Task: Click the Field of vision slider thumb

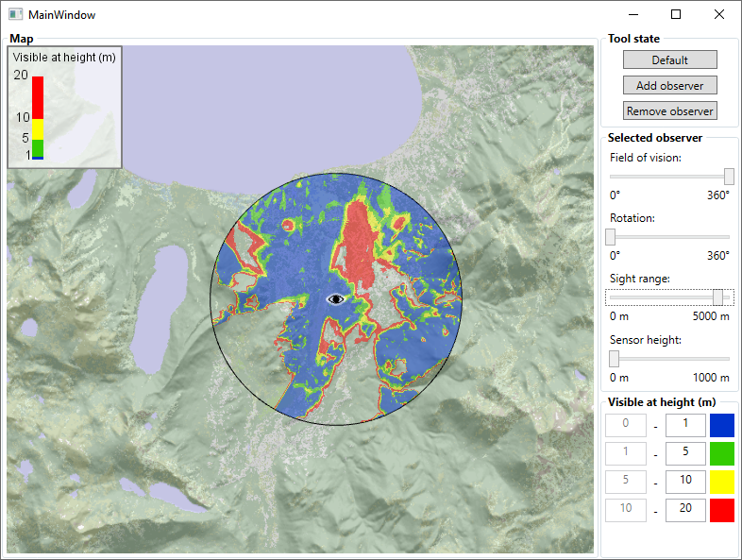Action: pyautogui.click(x=729, y=177)
